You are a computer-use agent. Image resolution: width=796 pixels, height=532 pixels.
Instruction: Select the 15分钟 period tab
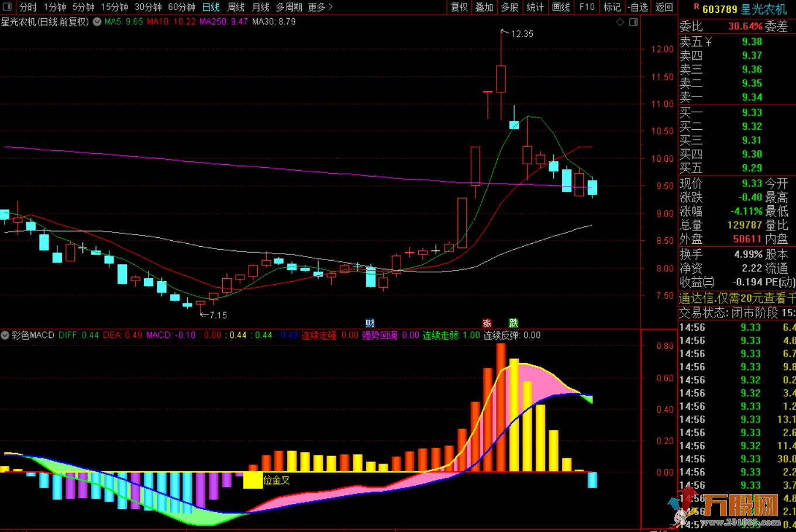(115, 7)
